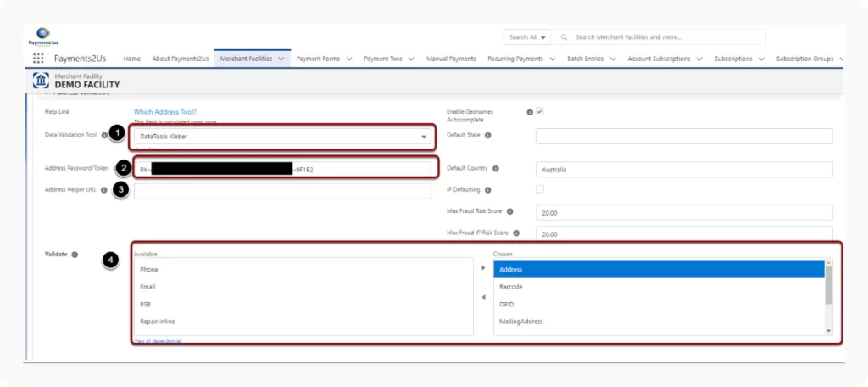Click the Merchant Facility bank icon
The height and width of the screenshot is (387, 868).
pyautogui.click(x=41, y=81)
